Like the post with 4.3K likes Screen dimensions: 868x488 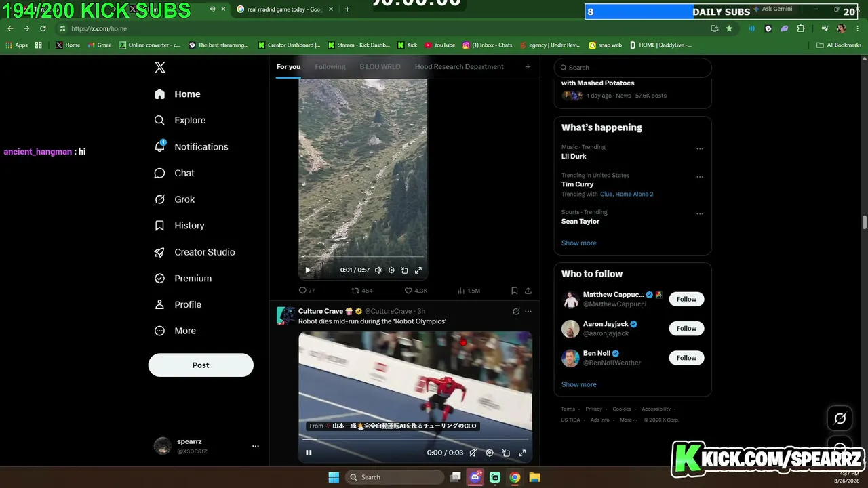tap(416, 291)
